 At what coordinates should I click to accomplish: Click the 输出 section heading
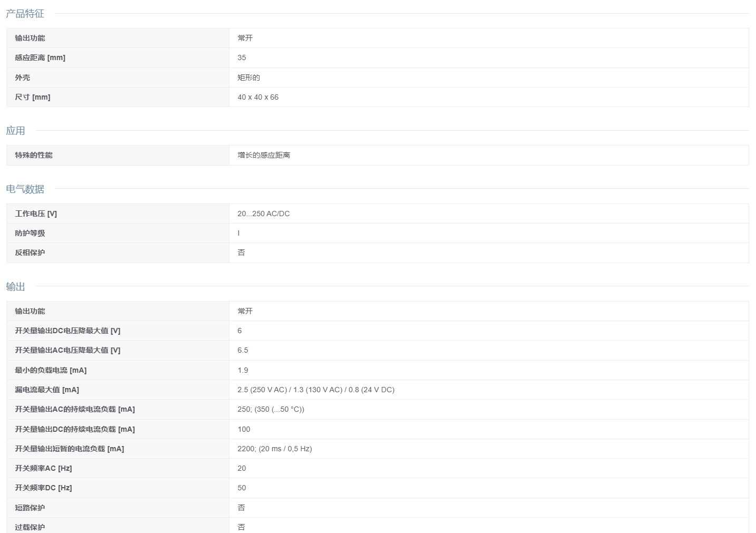point(15,286)
